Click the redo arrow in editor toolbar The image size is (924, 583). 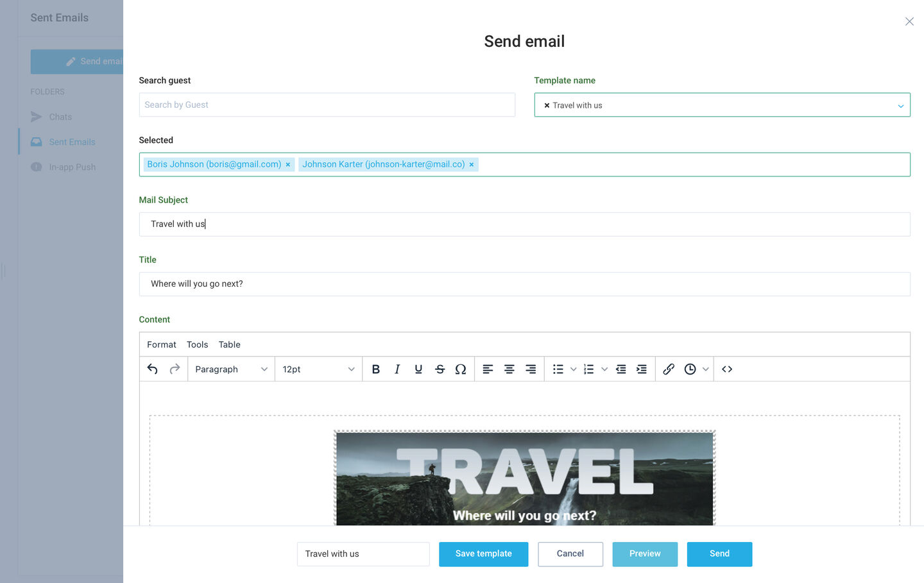pyautogui.click(x=175, y=369)
